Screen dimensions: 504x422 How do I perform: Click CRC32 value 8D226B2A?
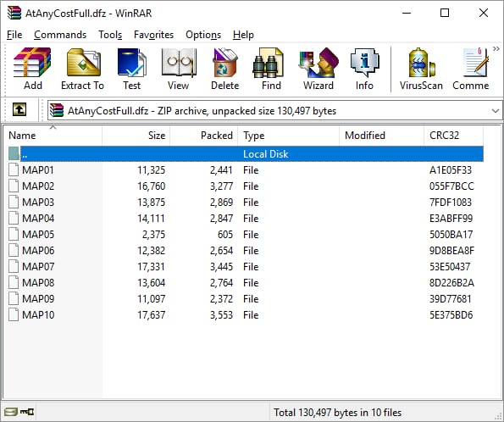[x=451, y=282]
